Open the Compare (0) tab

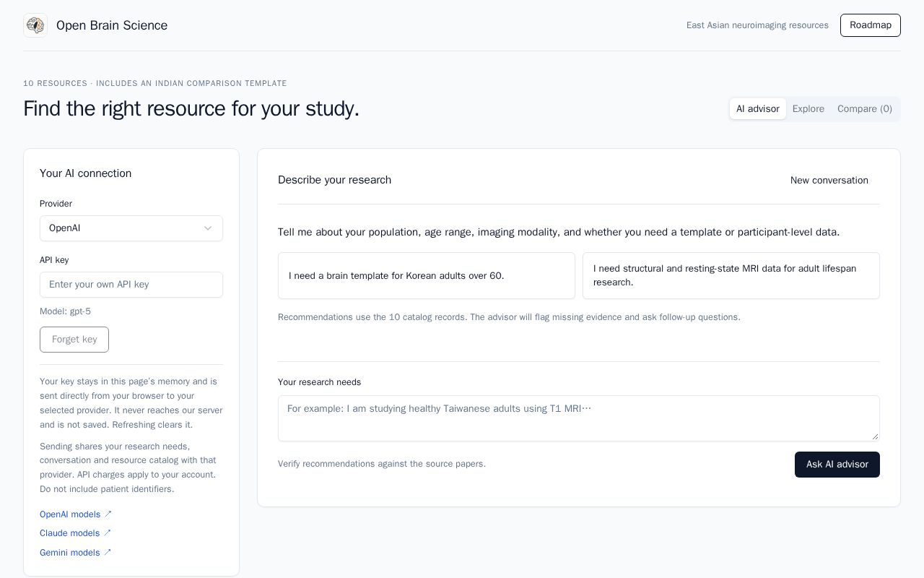click(x=864, y=109)
